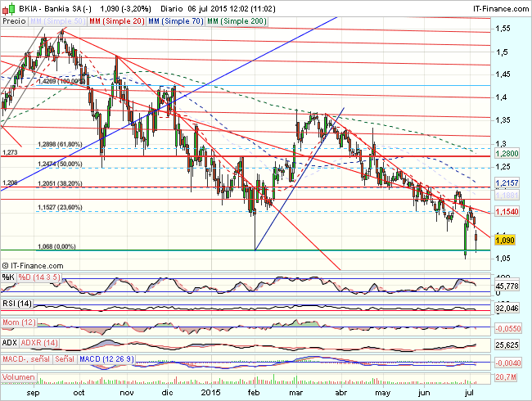Click the Fibonacci label 1,068 (0,00%)
Screen dimensions: 532x401
pyautogui.click(x=56, y=246)
